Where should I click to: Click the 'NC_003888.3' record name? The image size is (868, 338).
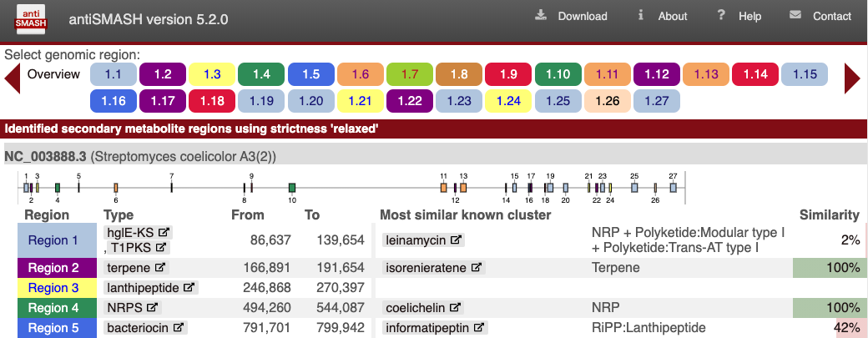45,157
